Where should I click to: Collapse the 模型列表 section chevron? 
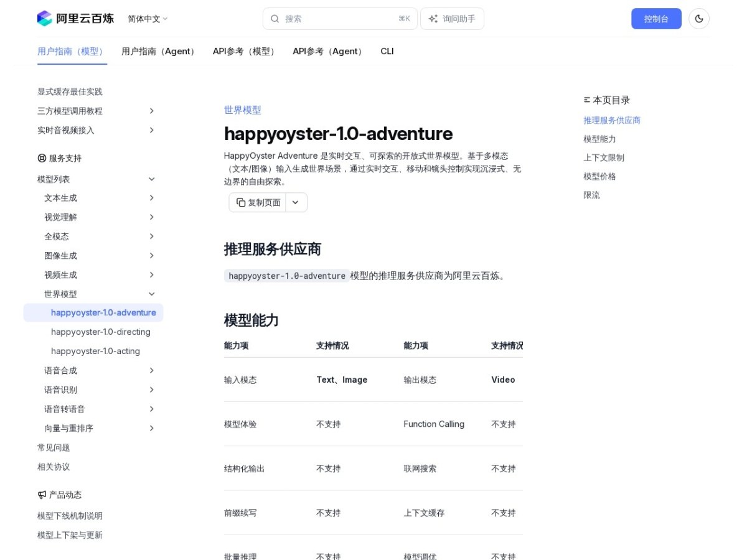[151, 179]
